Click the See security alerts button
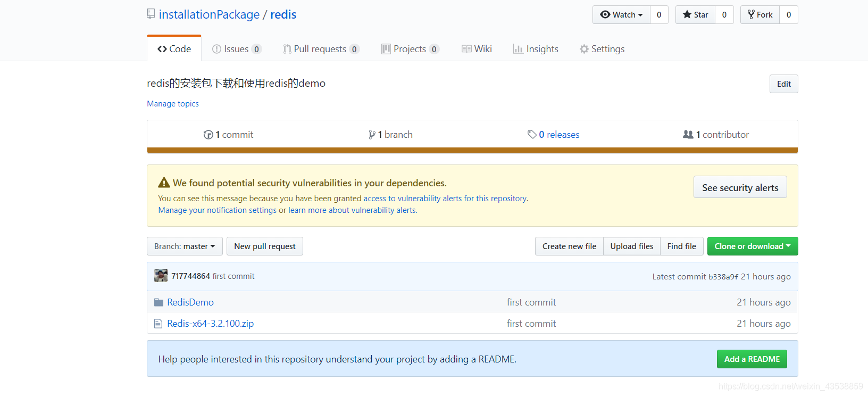This screenshot has width=868, height=396. [740, 187]
